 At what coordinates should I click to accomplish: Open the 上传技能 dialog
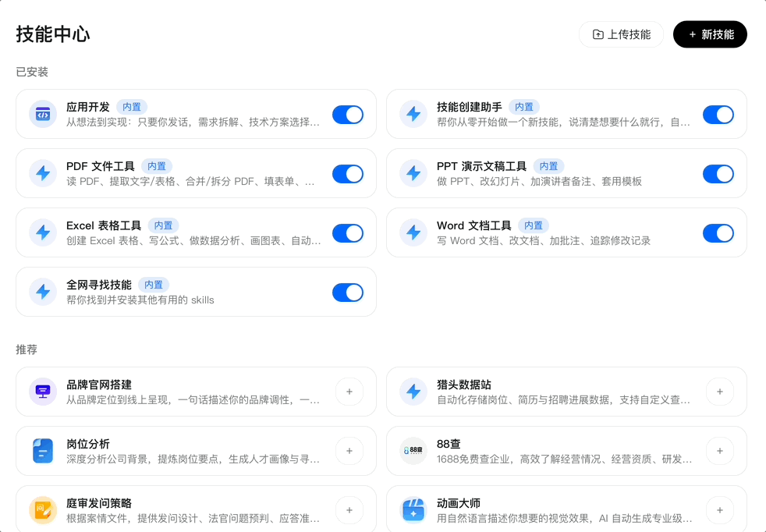(x=621, y=34)
